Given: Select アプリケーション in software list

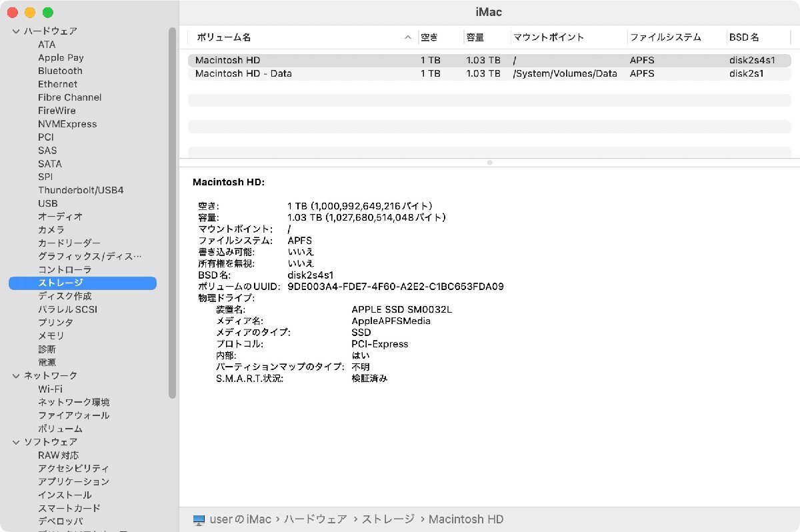Looking at the screenshot, I should 73,481.
